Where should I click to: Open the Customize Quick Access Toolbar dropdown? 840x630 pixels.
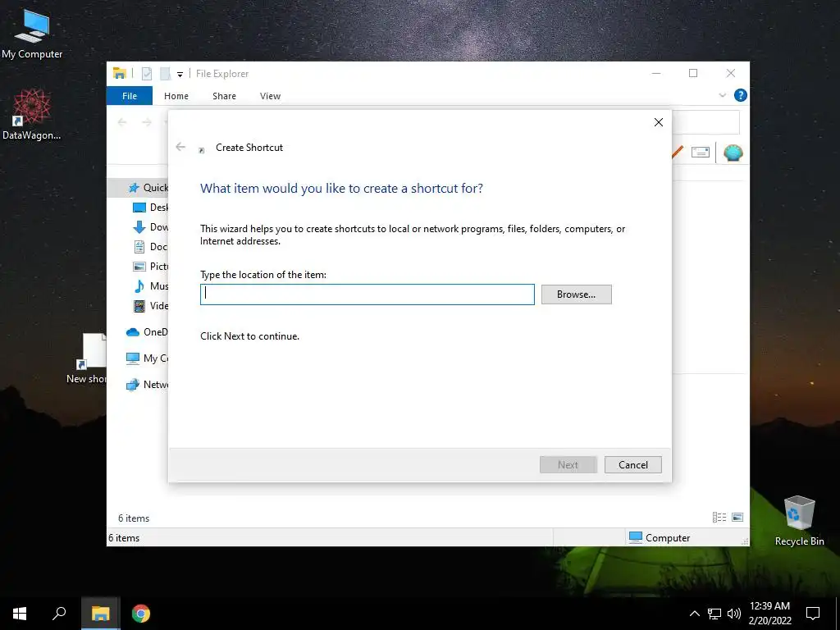click(x=180, y=75)
